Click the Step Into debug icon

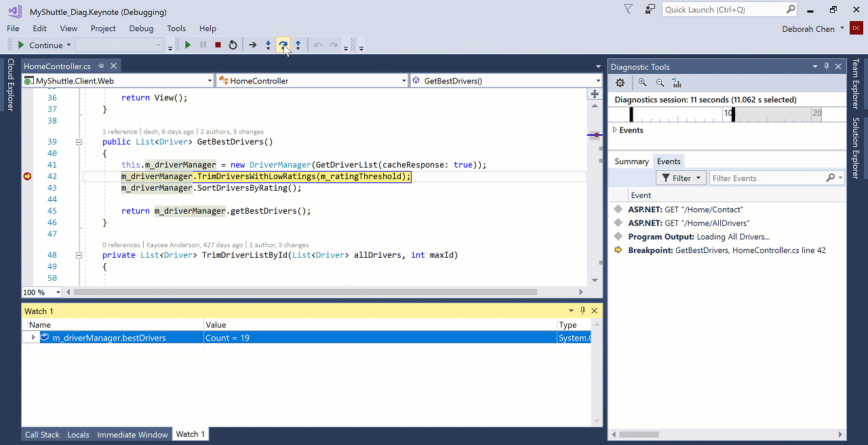269,45
